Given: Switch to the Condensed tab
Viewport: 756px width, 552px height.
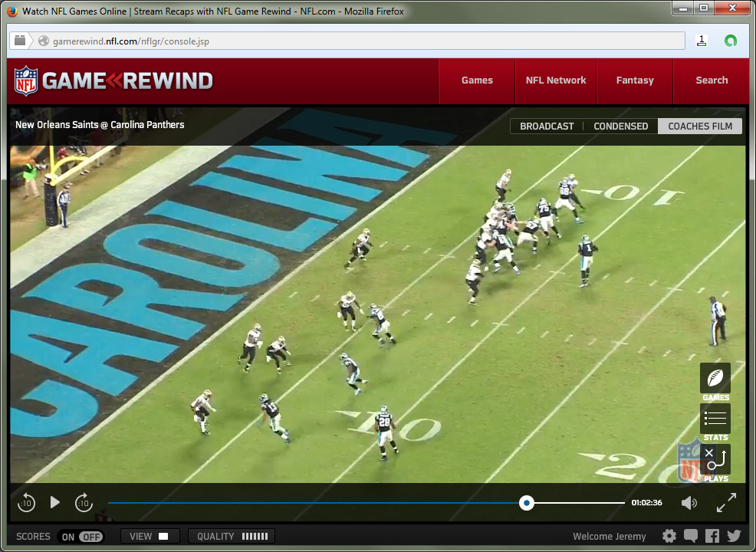Looking at the screenshot, I should 620,127.
